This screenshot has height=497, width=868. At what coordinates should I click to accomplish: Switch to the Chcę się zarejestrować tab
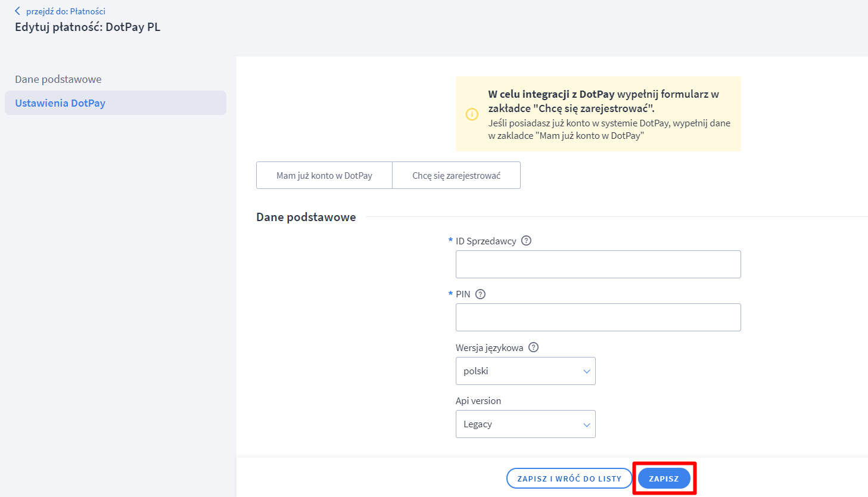click(456, 175)
